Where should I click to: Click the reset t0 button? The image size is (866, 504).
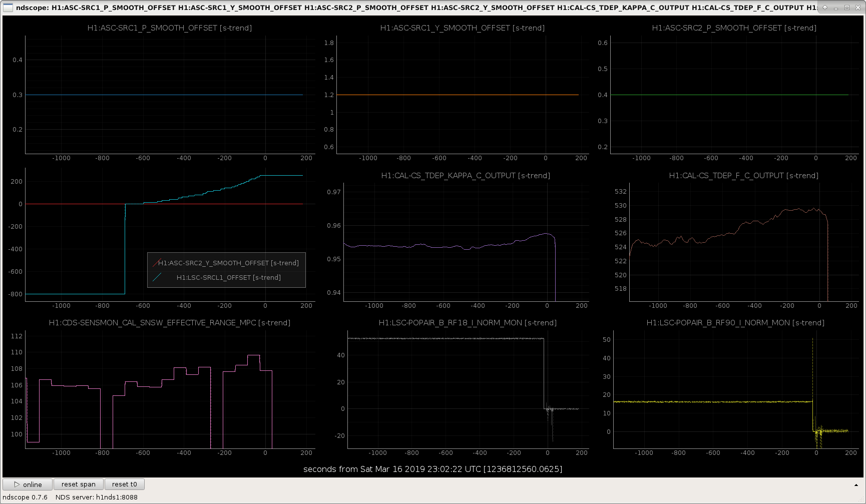(x=124, y=484)
